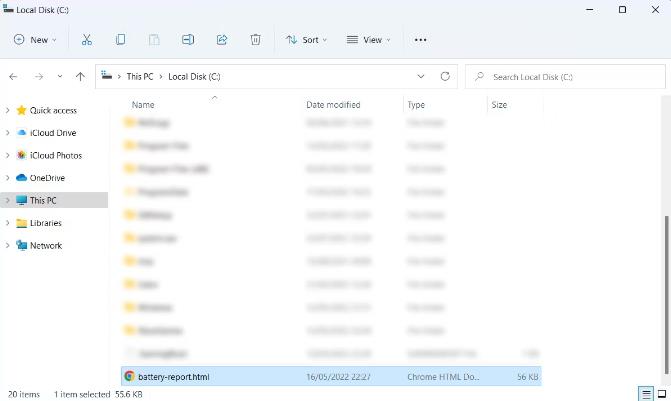Go up one folder level arrow

[x=80, y=77]
